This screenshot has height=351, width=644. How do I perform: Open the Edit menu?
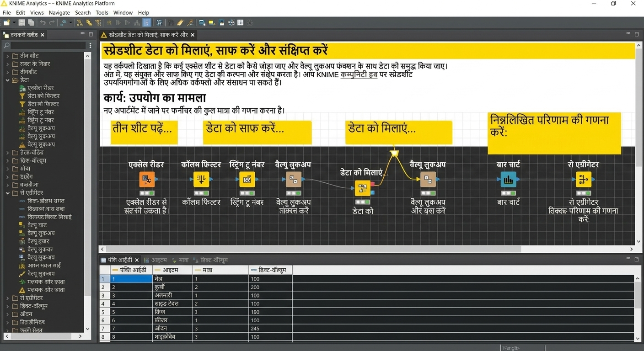21,13
